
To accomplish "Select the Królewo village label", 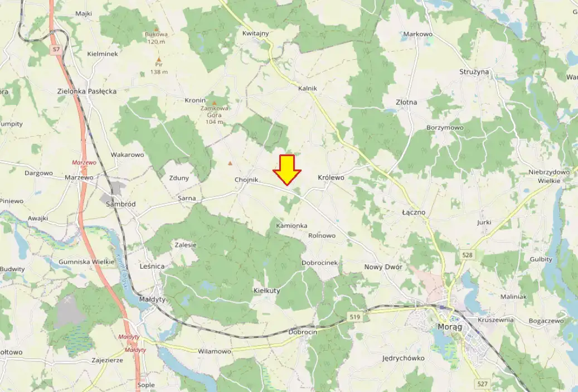I will coord(331,177).
